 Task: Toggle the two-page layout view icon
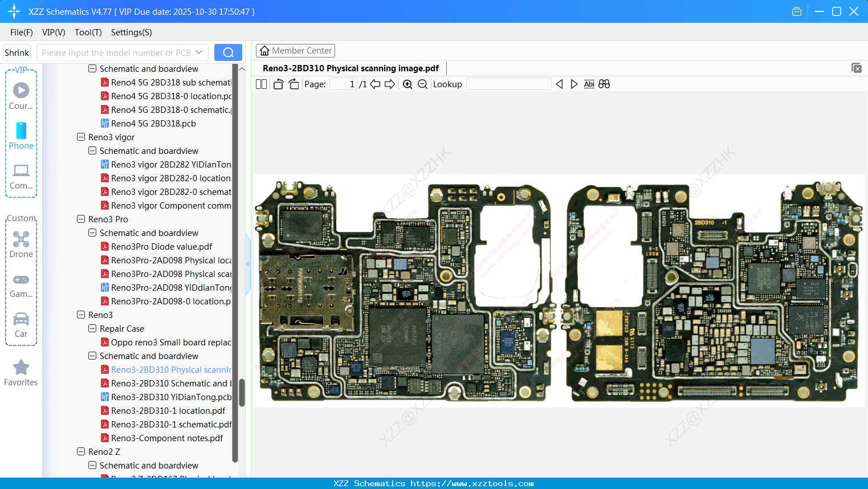coord(260,84)
